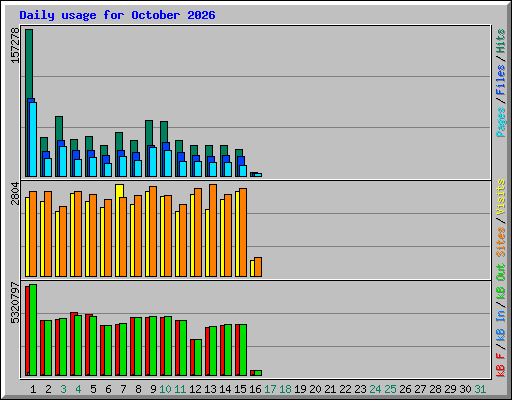Viewport: 512px width, 400px height.
Task: Click the kB Out legend label
Action: (x=501, y=282)
